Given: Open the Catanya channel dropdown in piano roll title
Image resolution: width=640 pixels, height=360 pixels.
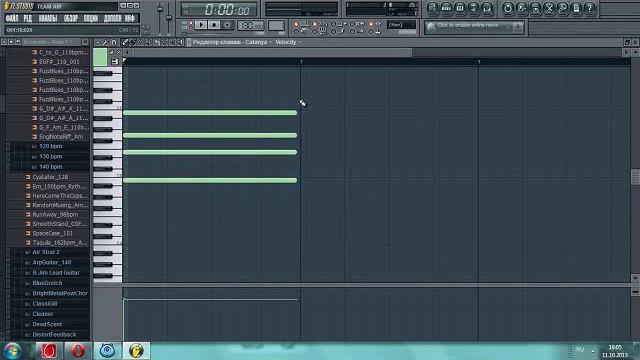Looking at the screenshot, I should tap(258, 42).
